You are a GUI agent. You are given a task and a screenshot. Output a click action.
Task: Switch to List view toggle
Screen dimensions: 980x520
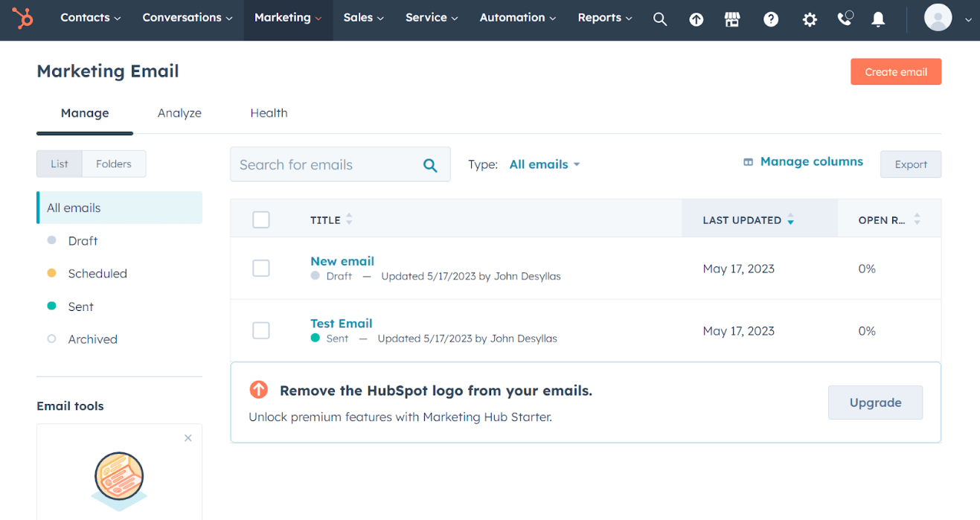[60, 164]
